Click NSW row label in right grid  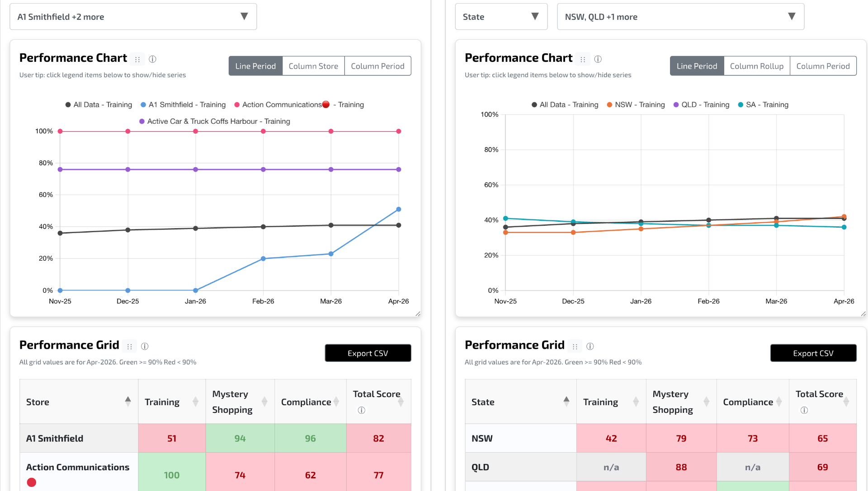click(482, 438)
